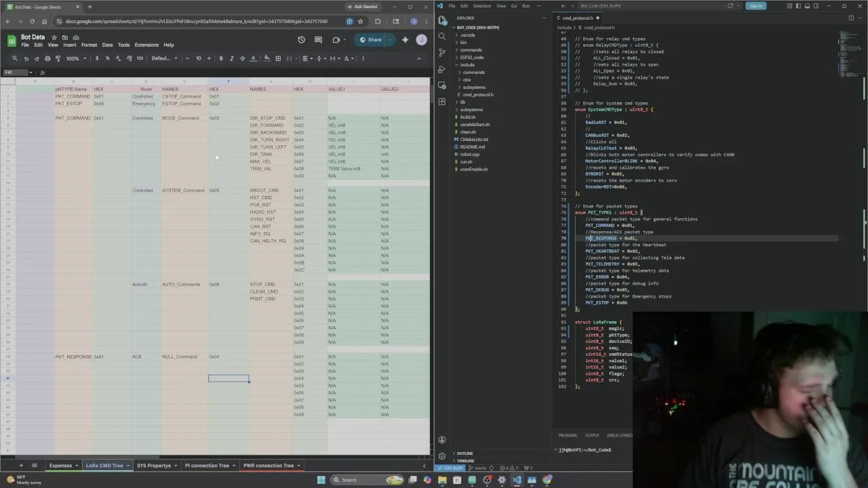Open the all sheets list

[35, 466]
